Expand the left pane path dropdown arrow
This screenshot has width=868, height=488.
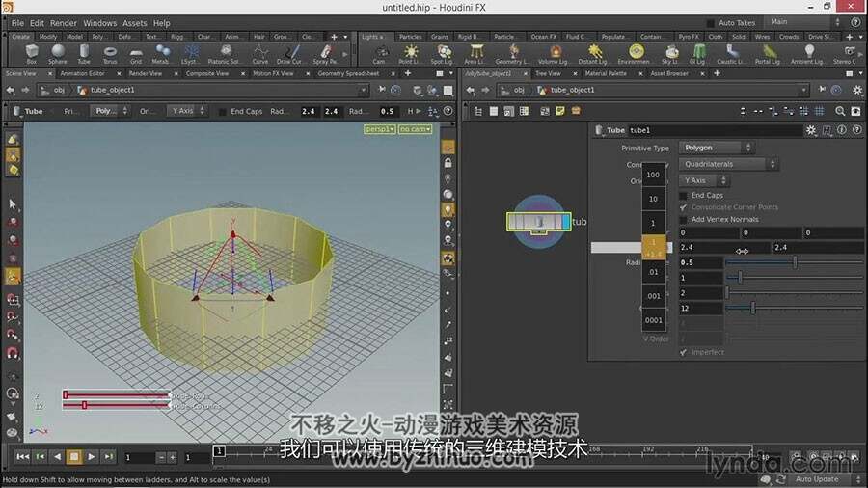364,91
